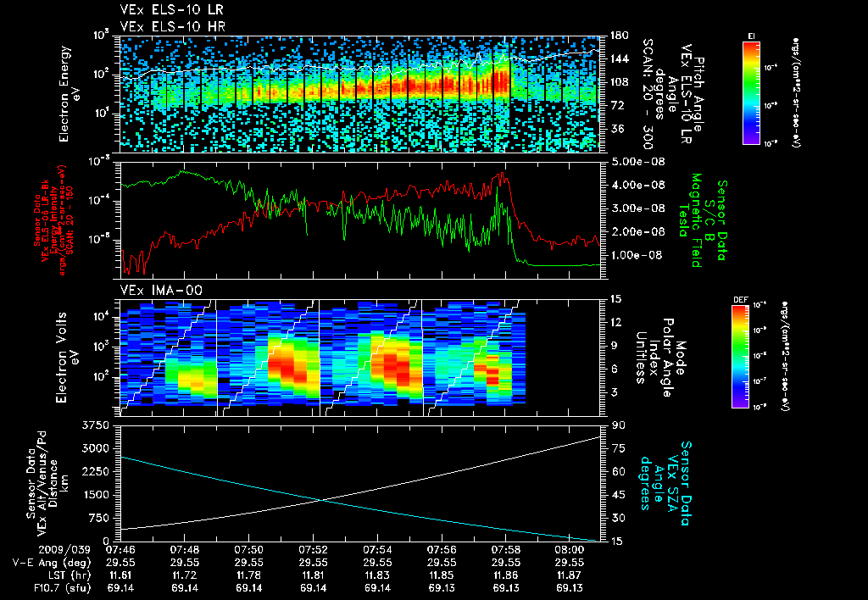The image size is (868, 600).
Task: Click the 'F10.7 (sfu)' row label
Action: point(62,588)
